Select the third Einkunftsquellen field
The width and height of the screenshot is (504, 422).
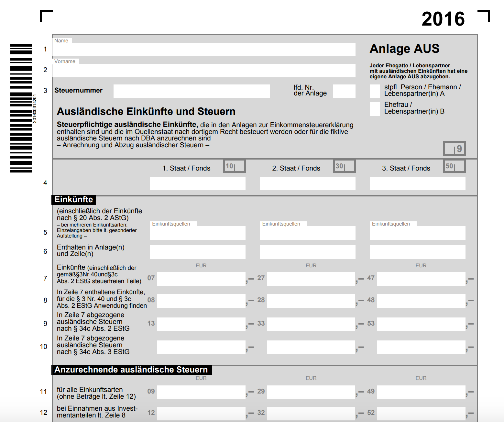click(418, 233)
